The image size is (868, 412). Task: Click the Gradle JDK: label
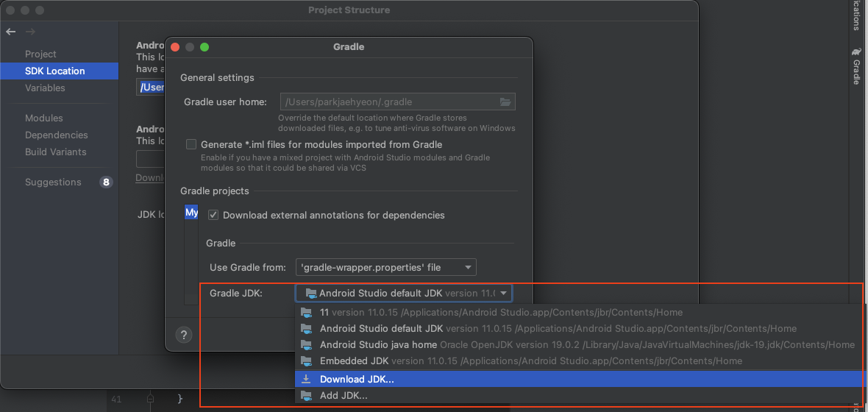point(236,293)
